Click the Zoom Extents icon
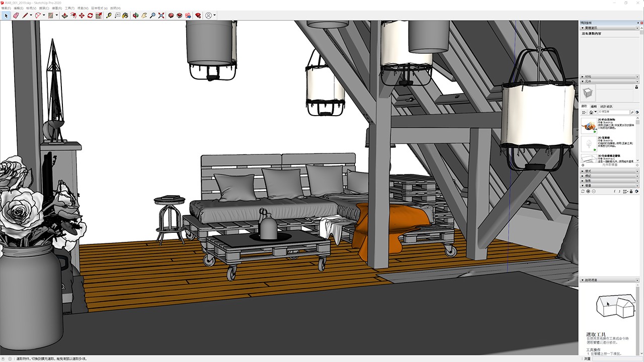Viewport: 644px width, 362px height. click(160, 16)
